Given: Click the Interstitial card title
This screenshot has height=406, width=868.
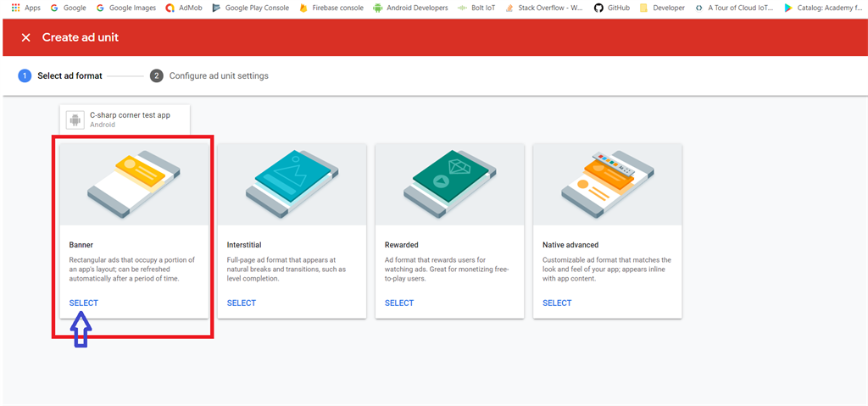Looking at the screenshot, I should pos(244,244).
